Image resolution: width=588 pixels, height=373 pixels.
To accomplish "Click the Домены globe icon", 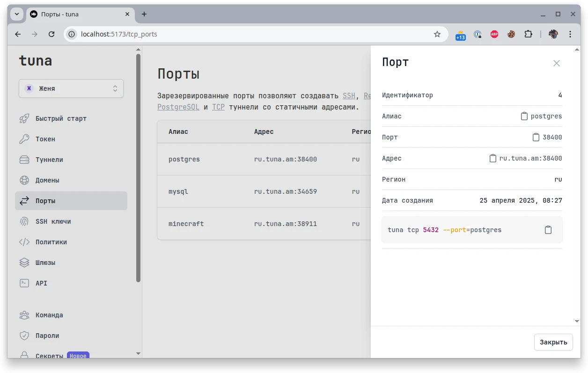I will point(24,180).
